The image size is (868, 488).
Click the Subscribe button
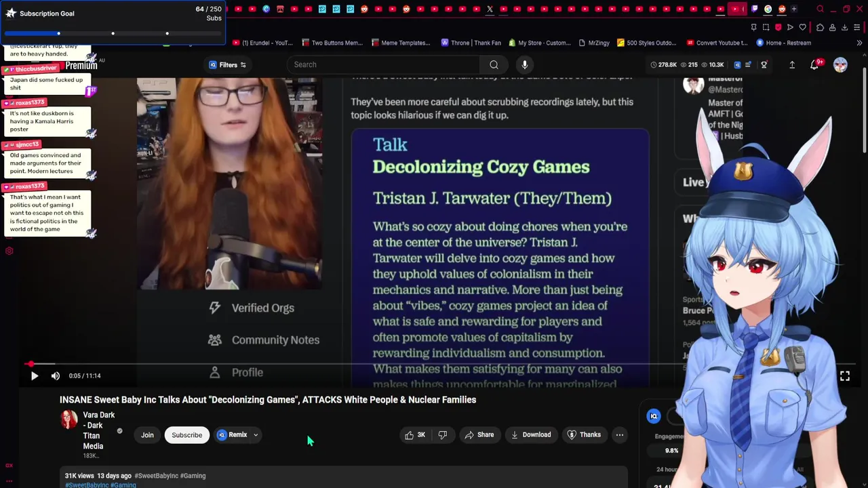point(186,434)
